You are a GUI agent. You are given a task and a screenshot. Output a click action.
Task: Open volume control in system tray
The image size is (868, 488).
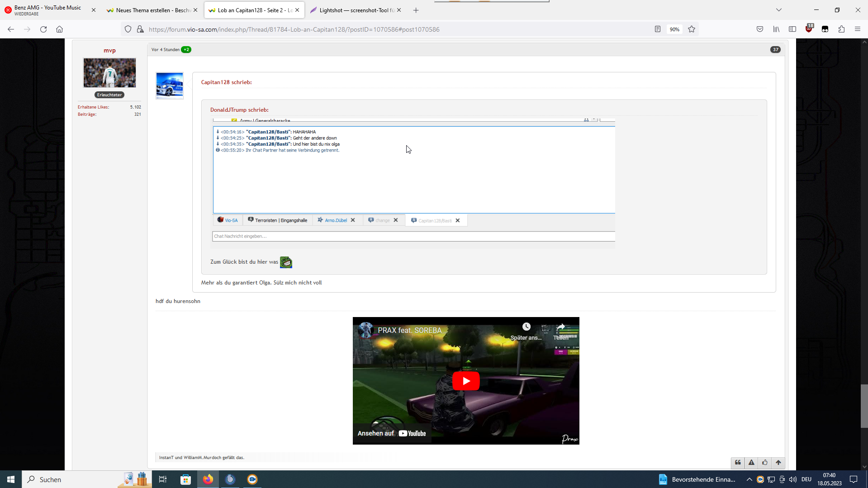(793, 479)
